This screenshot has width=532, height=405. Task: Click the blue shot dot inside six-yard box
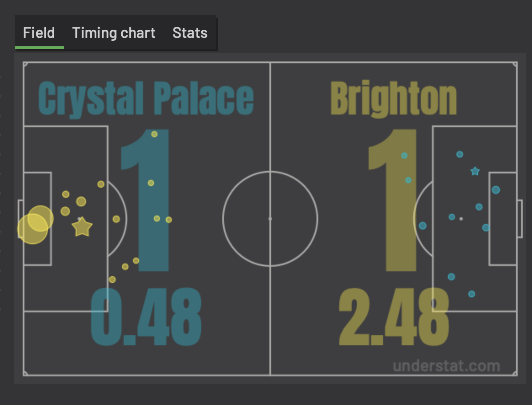pyautogui.click(x=496, y=190)
